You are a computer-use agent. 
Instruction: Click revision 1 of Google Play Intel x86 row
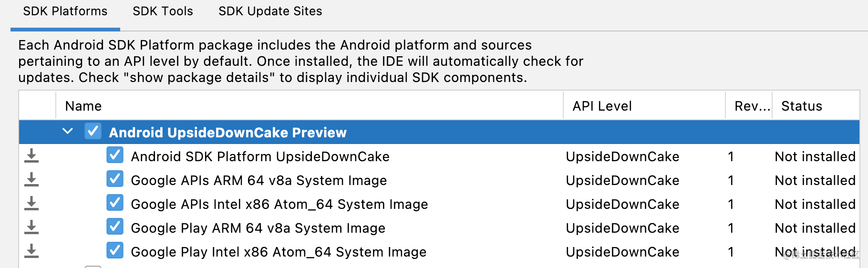point(731,252)
